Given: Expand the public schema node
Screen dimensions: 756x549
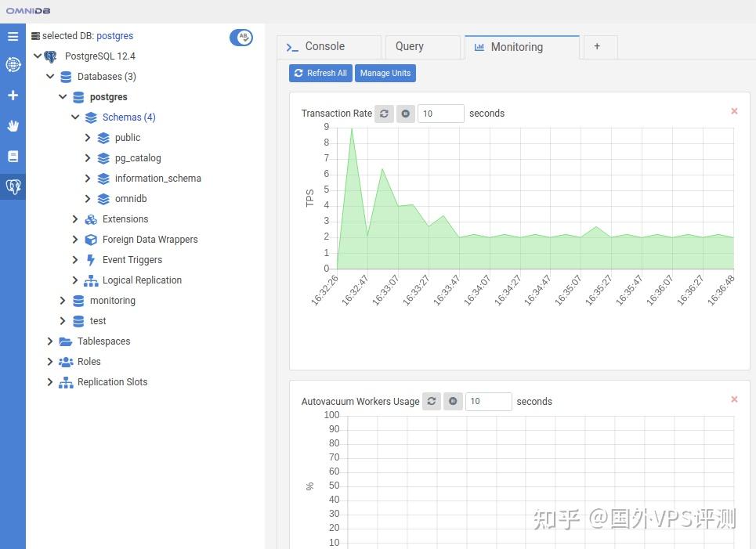Looking at the screenshot, I should tap(88, 137).
